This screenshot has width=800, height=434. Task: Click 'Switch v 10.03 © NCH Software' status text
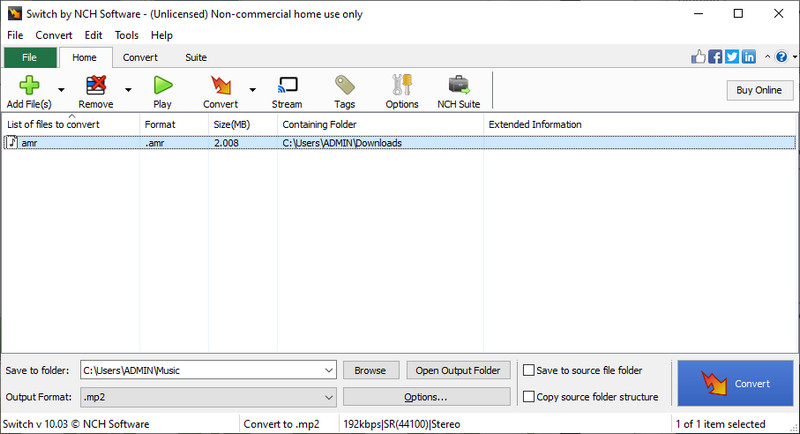tap(76, 424)
